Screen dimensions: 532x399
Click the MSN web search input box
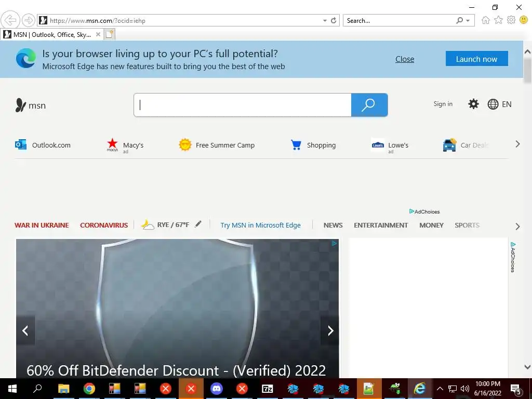[243, 105]
